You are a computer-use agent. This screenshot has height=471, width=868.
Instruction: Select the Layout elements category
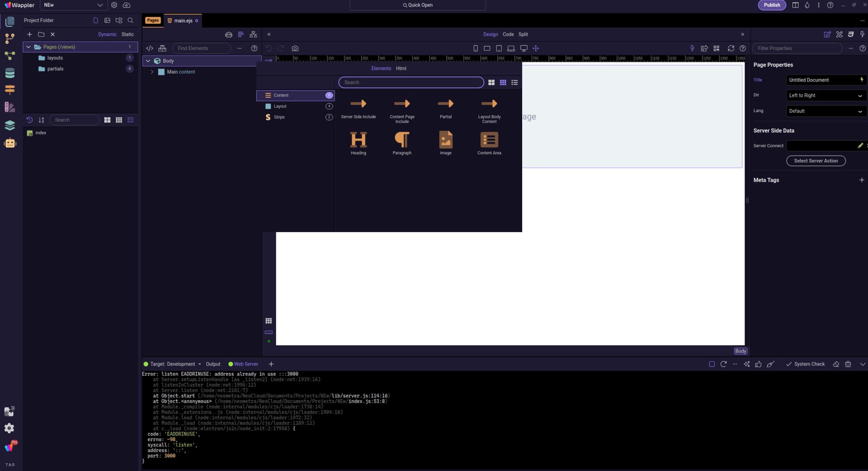(280, 106)
